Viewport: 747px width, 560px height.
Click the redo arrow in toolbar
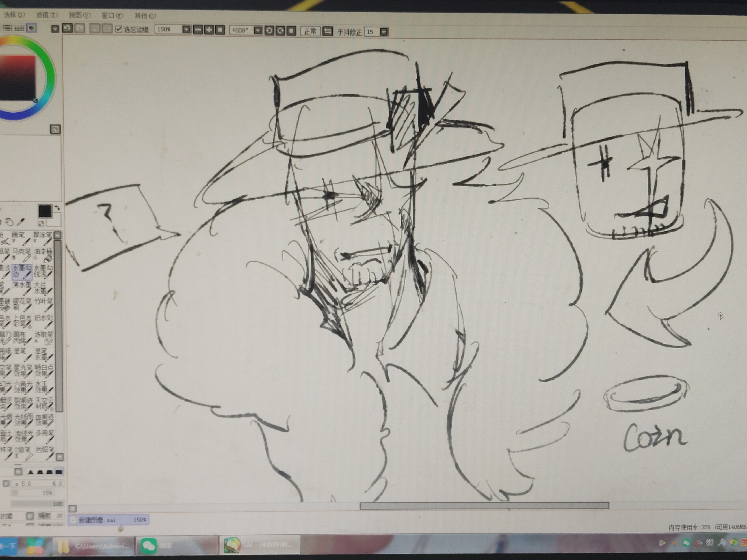pyautogui.click(x=80, y=28)
